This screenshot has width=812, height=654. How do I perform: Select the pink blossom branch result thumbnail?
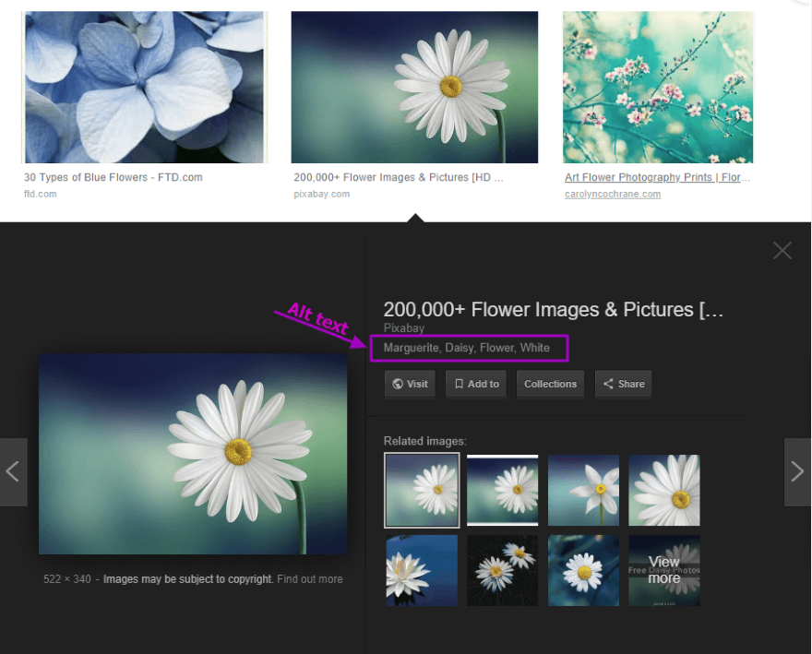pos(658,88)
